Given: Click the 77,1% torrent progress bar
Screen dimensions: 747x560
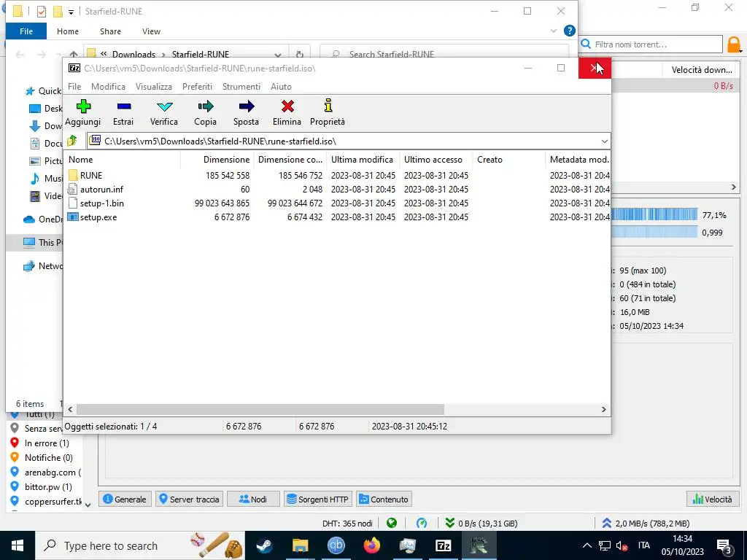Looking at the screenshot, I should 654,215.
